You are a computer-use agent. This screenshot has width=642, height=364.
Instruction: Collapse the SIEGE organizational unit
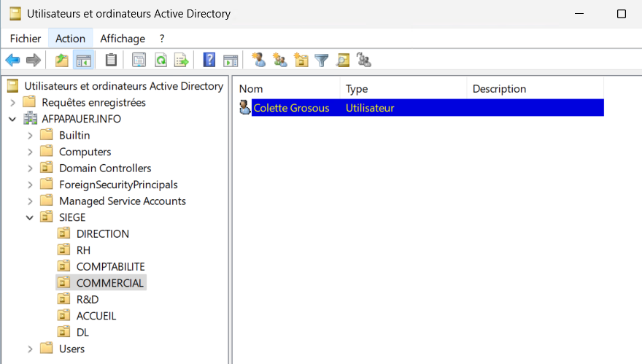point(30,217)
